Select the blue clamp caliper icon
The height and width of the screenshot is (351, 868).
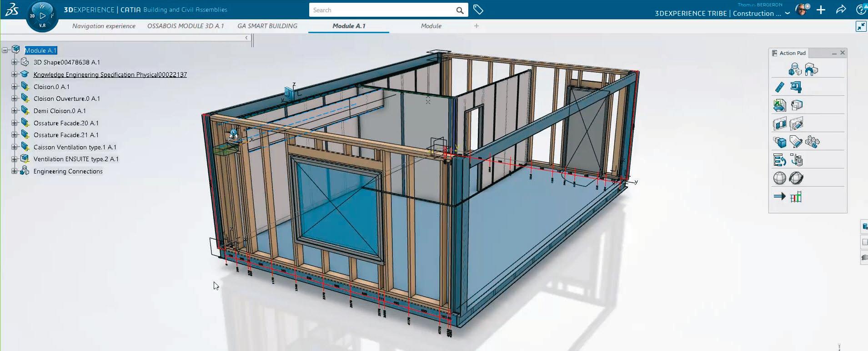click(x=796, y=87)
